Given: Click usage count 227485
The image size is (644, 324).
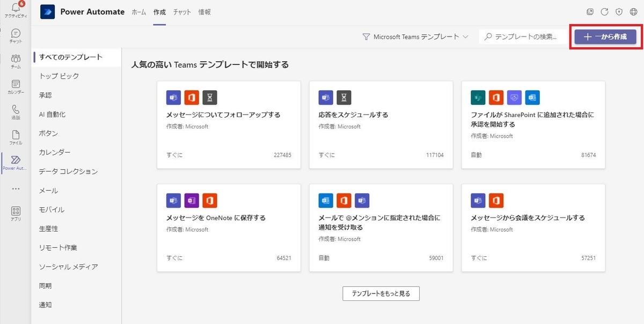Looking at the screenshot, I should click(282, 155).
